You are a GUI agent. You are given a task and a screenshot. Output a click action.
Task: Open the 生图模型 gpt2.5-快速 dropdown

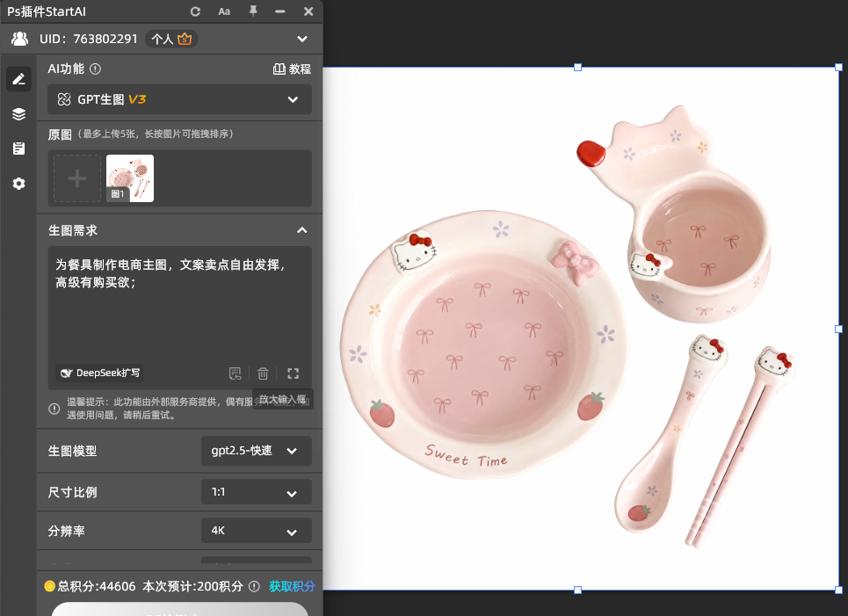click(x=257, y=451)
